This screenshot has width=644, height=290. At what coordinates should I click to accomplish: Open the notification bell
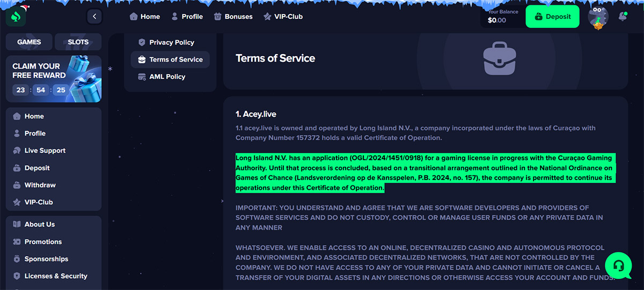point(623,17)
